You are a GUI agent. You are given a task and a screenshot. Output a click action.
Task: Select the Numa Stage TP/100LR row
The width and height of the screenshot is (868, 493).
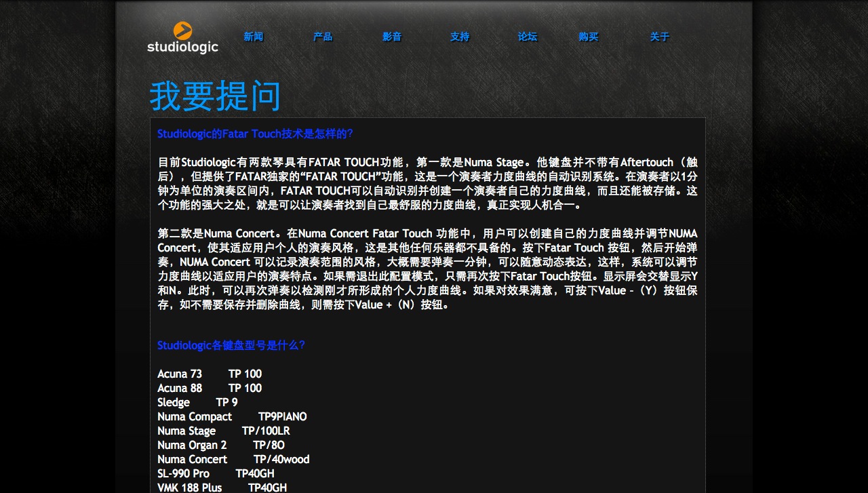[224, 431]
